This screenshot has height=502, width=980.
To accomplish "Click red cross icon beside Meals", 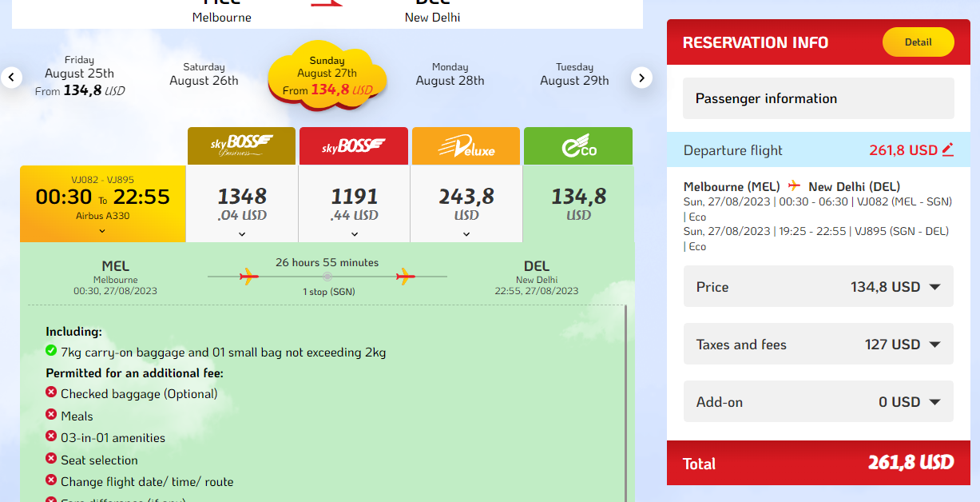I will pyautogui.click(x=51, y=415).
